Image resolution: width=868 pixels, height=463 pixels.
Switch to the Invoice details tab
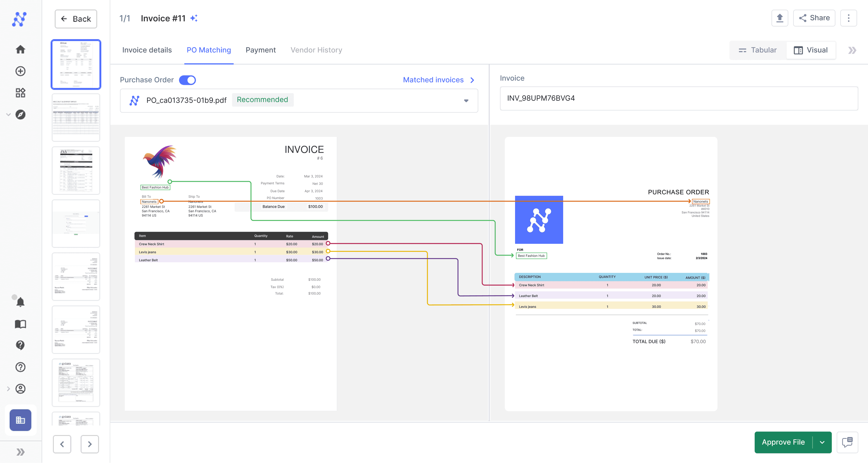tap(147, 50)
